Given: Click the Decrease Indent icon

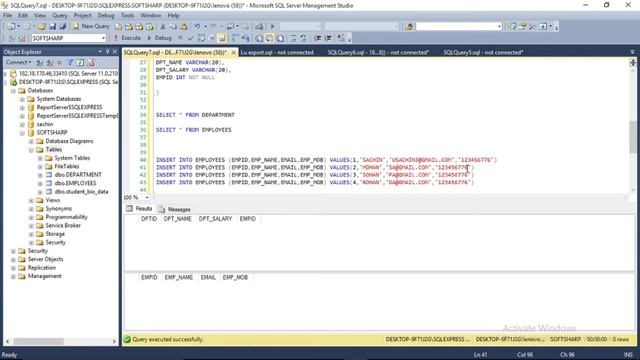Looking at the screenshot, I should (318, 38).
